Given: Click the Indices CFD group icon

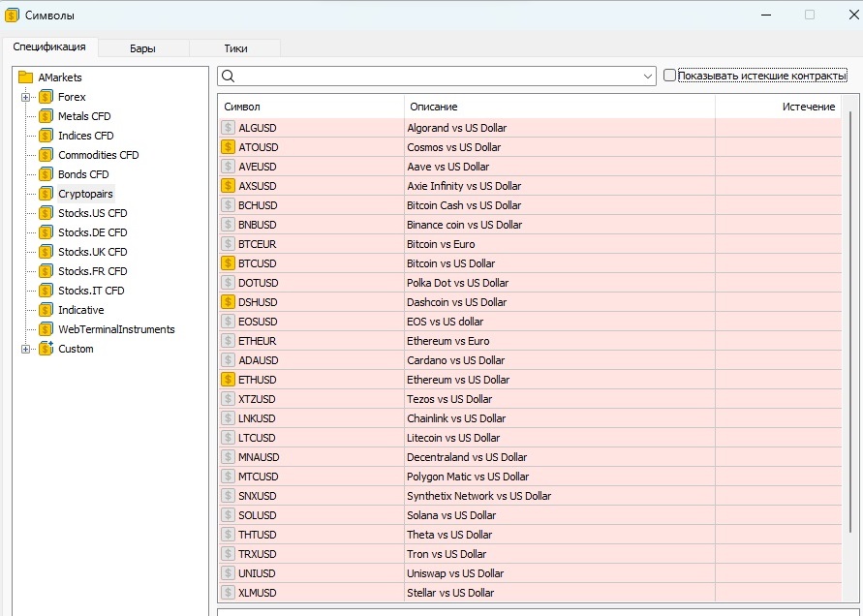Looking at the screenshot, I should coord(46,136).
